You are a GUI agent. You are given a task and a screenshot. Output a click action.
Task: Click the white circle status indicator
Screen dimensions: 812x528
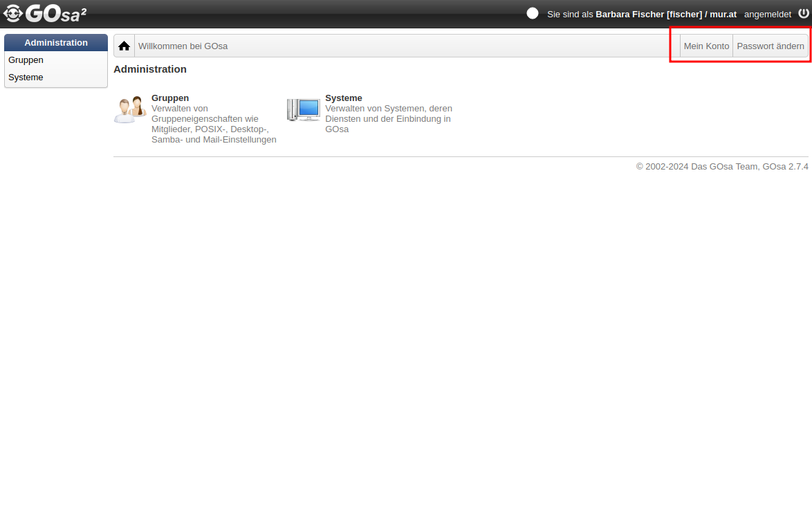[x=533, y=13]
